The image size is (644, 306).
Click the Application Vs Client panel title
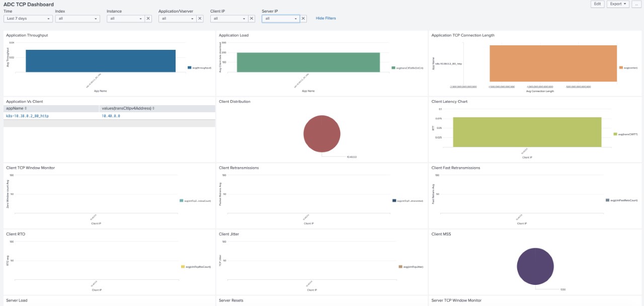[x=24, y=102]
